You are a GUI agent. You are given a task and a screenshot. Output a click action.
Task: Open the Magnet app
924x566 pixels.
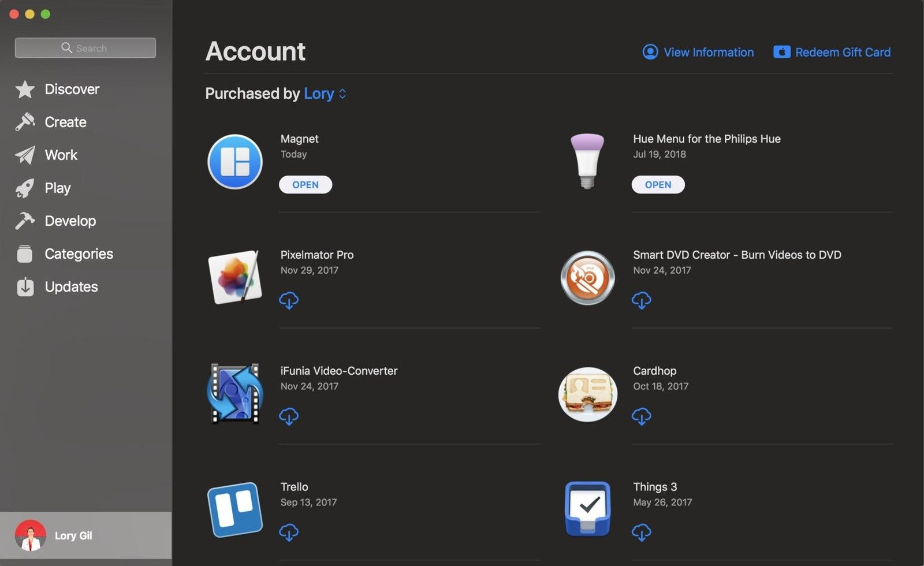coord(305,184)
